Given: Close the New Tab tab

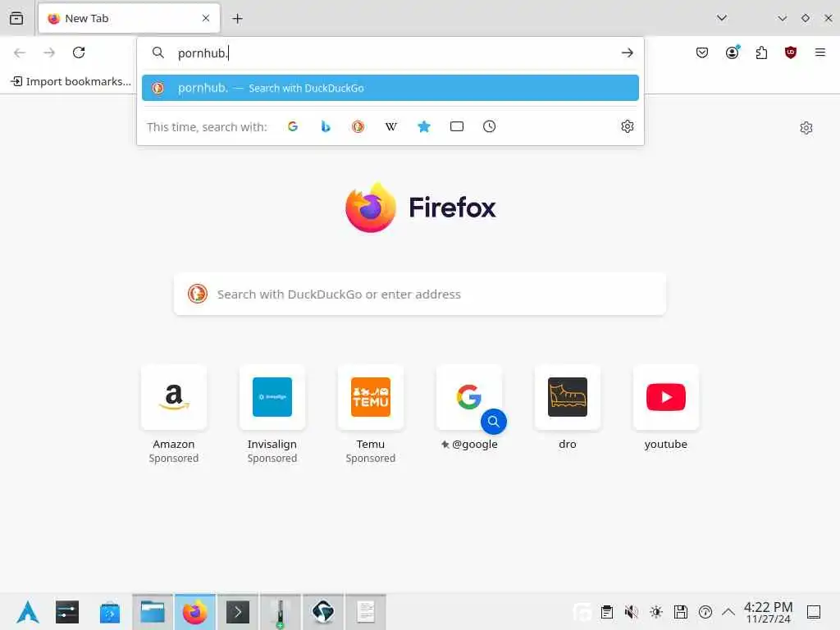Looking at the screenshot, I should click(x=206, y=18).
